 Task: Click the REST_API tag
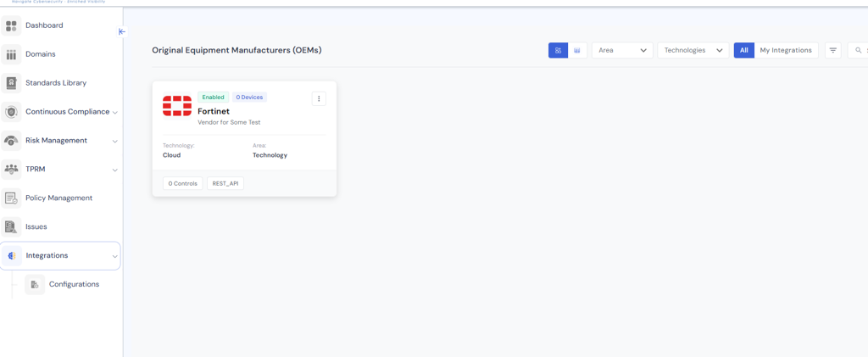pos(225,183)
